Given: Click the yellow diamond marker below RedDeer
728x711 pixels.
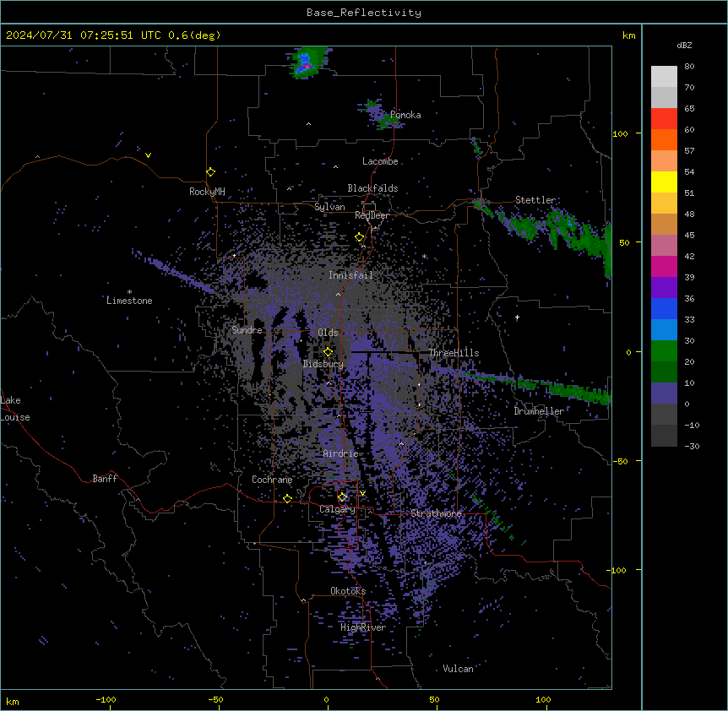Looking at the screenshot, I should point(360,237).
